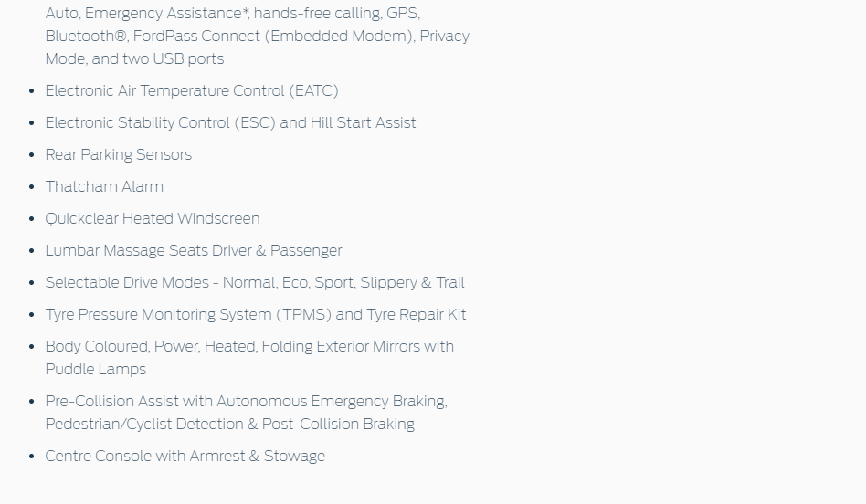
Task: Click Centre Console with Armrest & Stowage
Action: [x=185, y=456]
